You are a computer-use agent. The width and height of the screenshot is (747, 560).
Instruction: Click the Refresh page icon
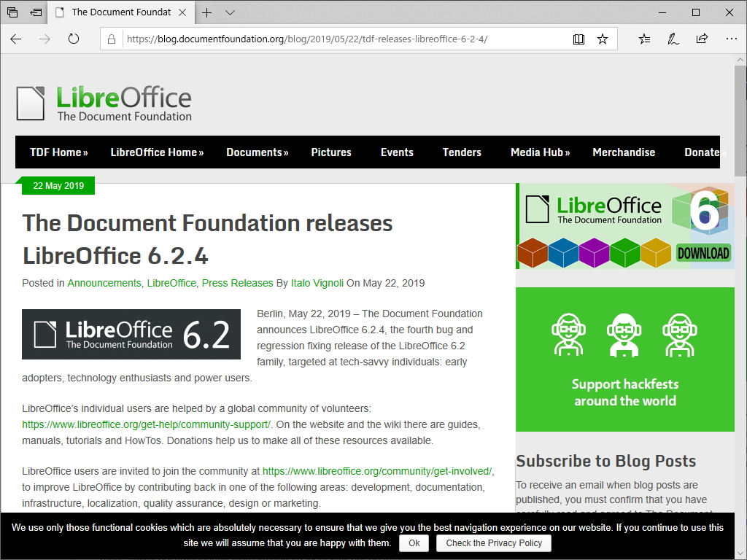(74, 39)
